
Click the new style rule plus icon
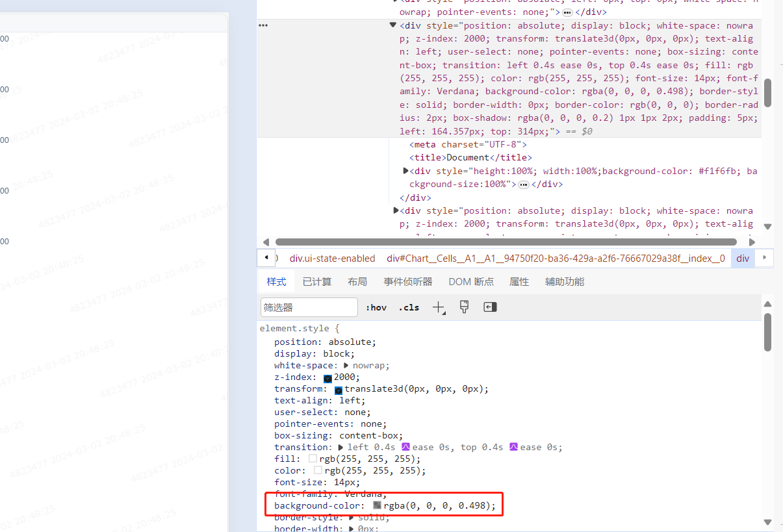click(x=439, y=307)
